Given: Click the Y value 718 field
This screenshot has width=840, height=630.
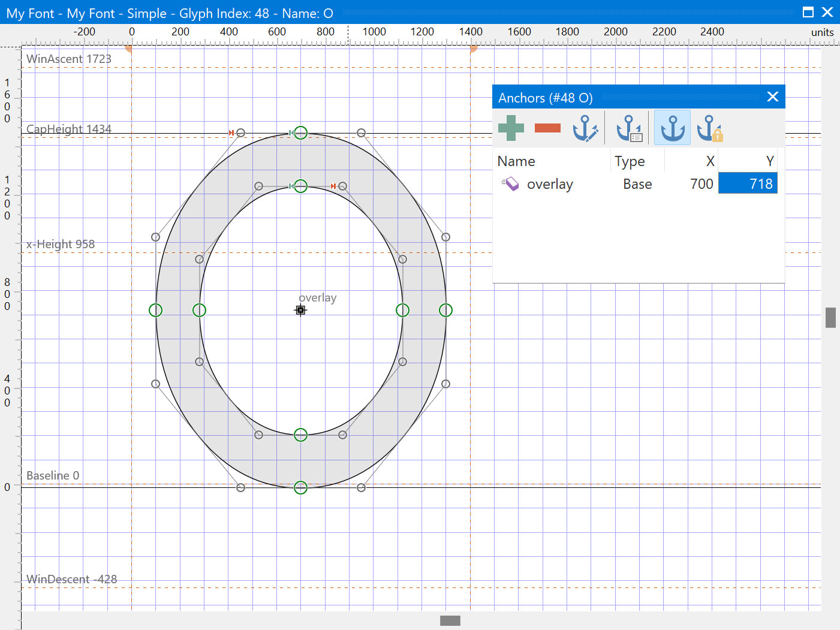Looking at the screenshot, I should 748,183.
